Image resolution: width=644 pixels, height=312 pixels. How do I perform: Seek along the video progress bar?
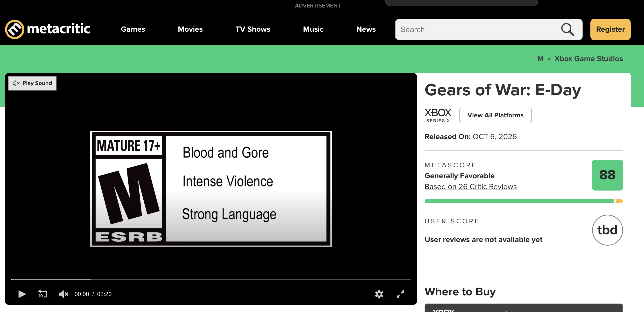tap(211, 279)
